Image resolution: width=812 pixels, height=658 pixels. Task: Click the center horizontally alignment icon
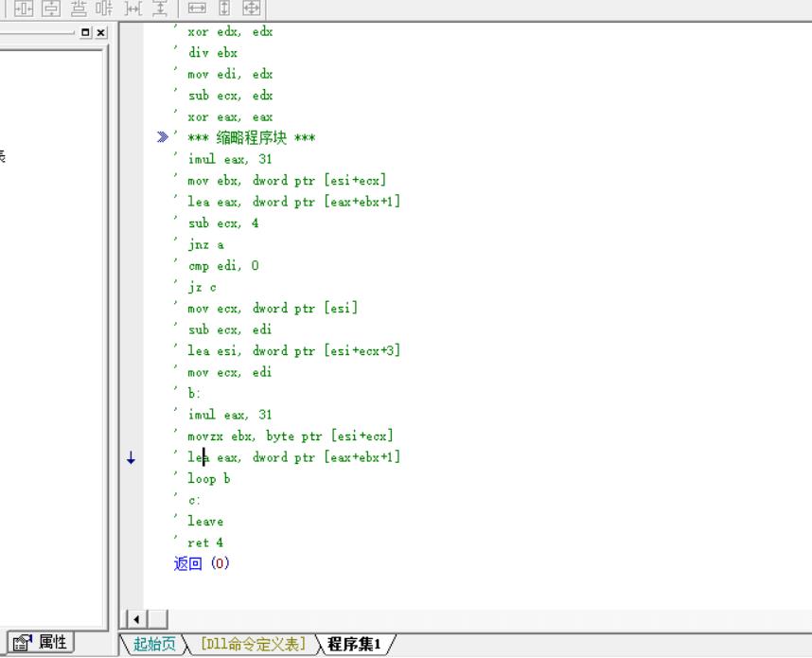(24, 9)
